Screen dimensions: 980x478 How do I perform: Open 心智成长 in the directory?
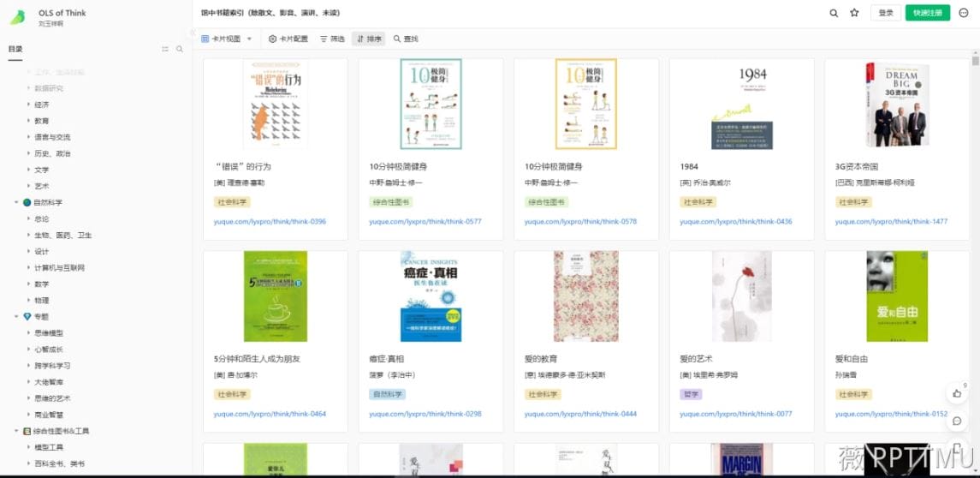(x=49, y=350)
